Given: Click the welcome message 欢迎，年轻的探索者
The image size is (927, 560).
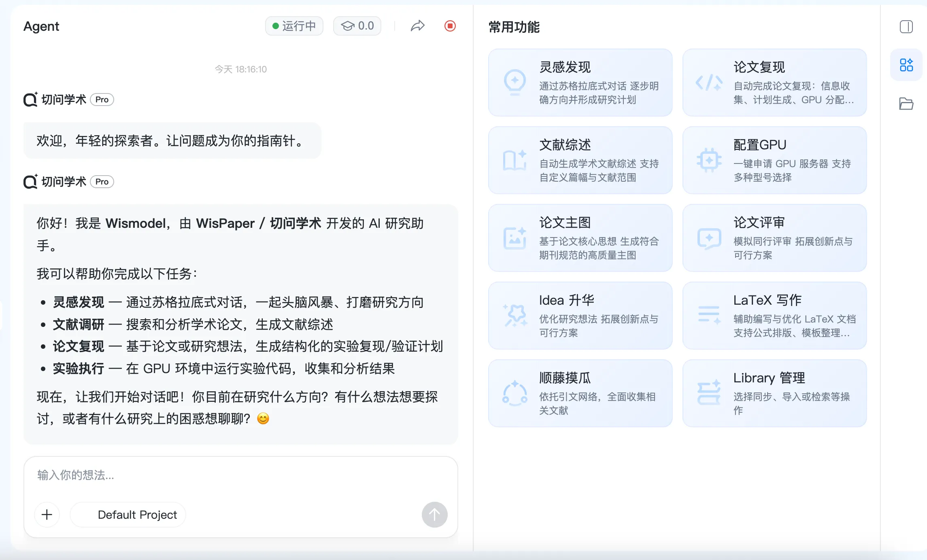Looking at the screenshot, I should (x=172, y=141).
